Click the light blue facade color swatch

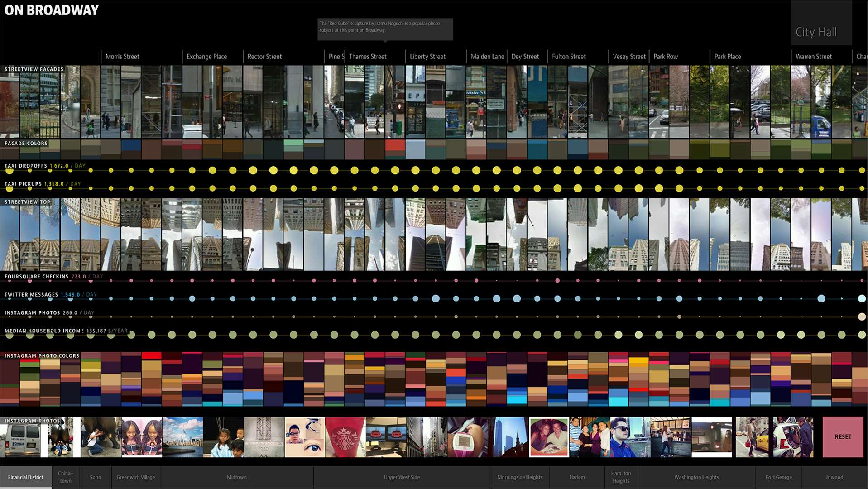coord(415,149)
